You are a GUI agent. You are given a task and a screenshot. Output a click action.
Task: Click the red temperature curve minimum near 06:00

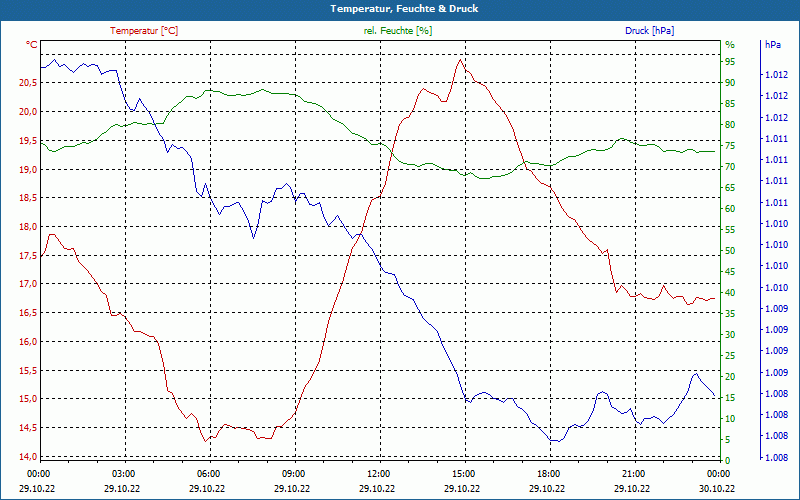pos(206,441)
